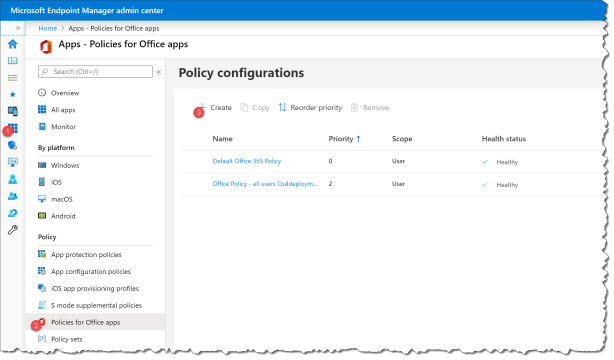Open Reports monitor icon in left rail
The height and width of the screenshot is (360, 614).
(x=13, y=162)
